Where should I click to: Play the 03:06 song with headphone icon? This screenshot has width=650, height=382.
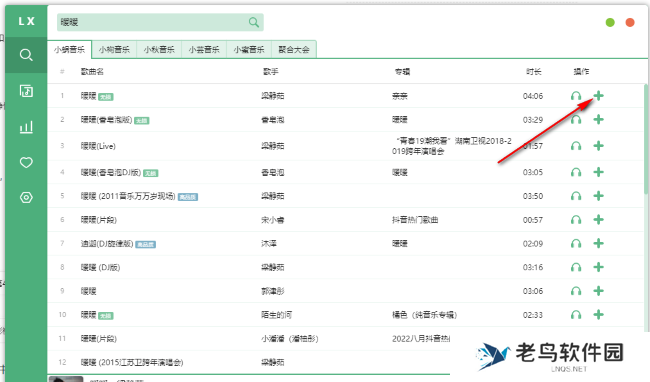coord(576,291)
